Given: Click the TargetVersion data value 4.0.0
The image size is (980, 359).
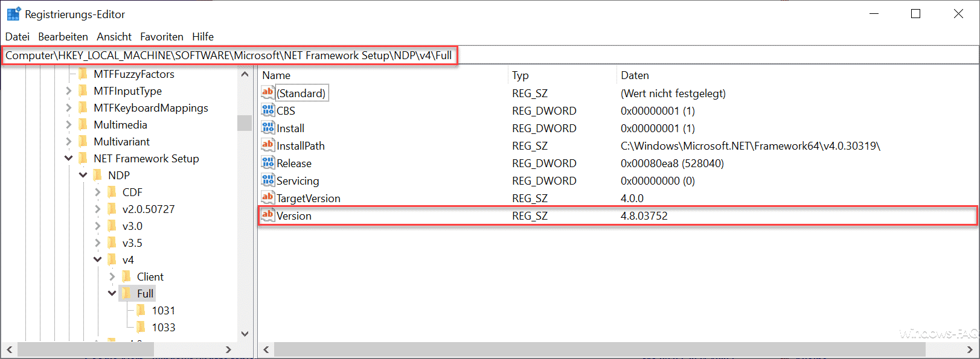Looking at the screenshot, I should (632, 199).
